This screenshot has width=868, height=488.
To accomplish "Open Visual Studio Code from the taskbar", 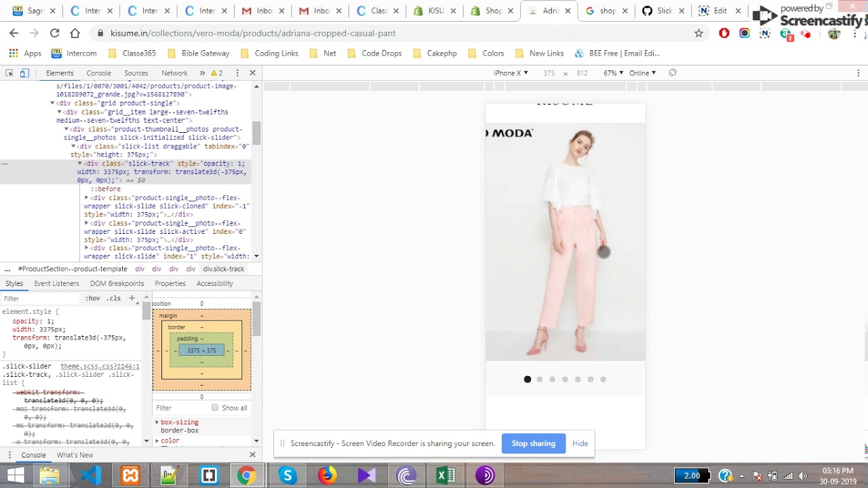I will tap(91, 475).
